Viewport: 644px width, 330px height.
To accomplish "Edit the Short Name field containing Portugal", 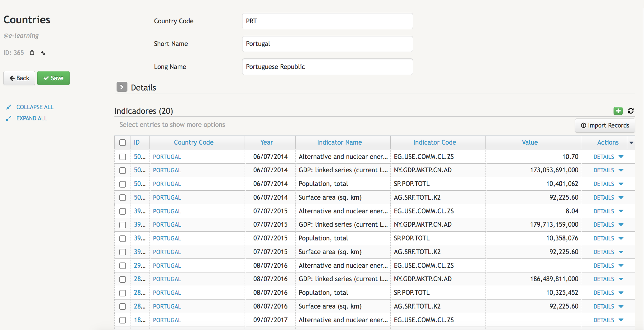I will pos(327,44).
